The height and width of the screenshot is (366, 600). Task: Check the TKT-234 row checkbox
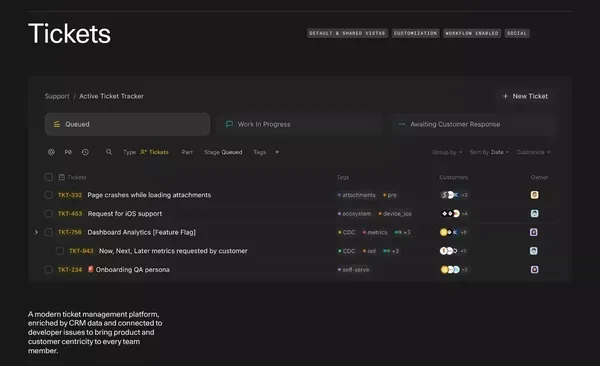click(49, 270)
